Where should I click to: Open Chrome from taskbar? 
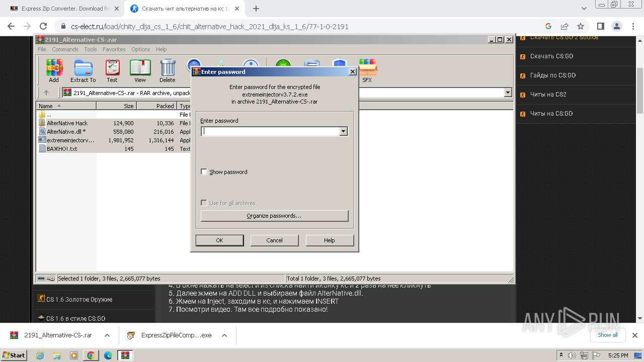(91, 355)
